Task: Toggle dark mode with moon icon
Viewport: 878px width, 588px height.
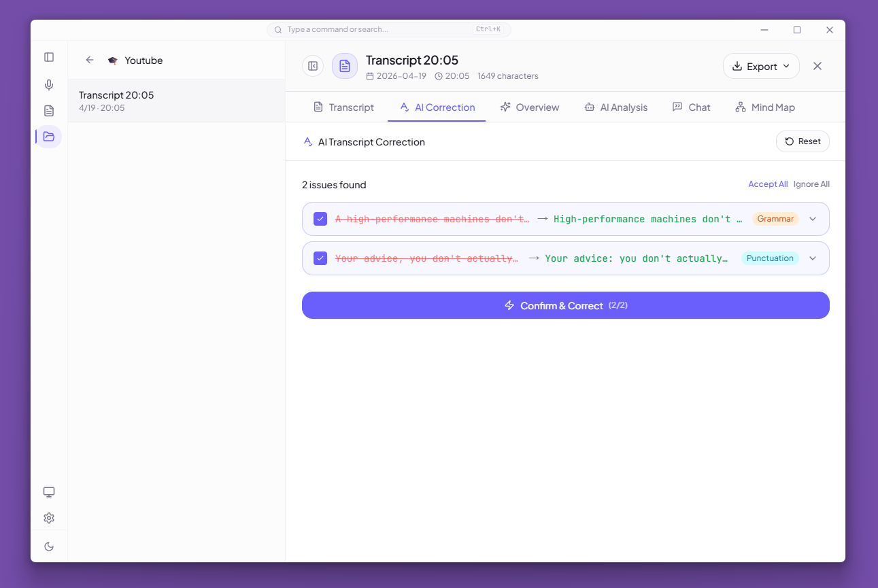Action: (x=49, y=547)
